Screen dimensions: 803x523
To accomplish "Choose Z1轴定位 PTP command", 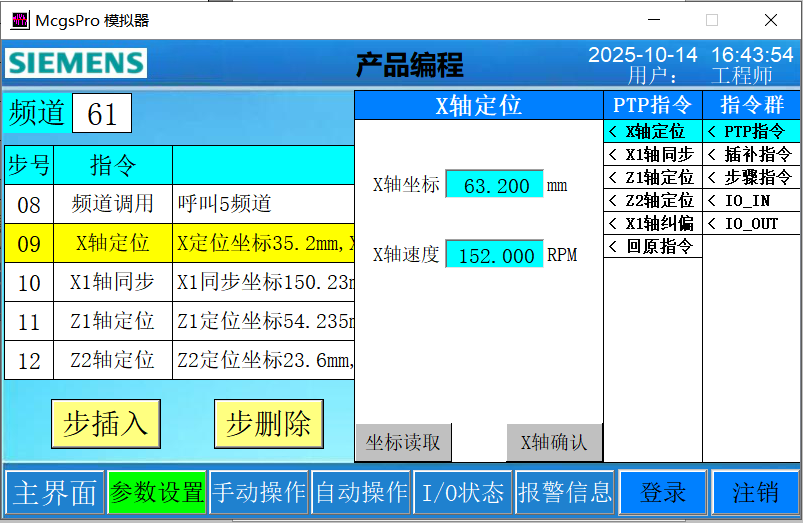I will click(652, 177).
